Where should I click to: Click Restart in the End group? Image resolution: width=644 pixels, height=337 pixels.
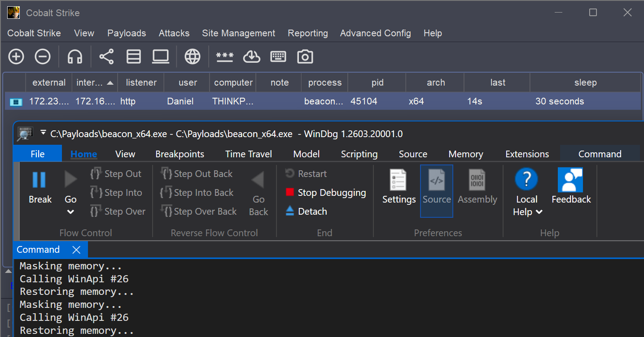click(306, 174)
